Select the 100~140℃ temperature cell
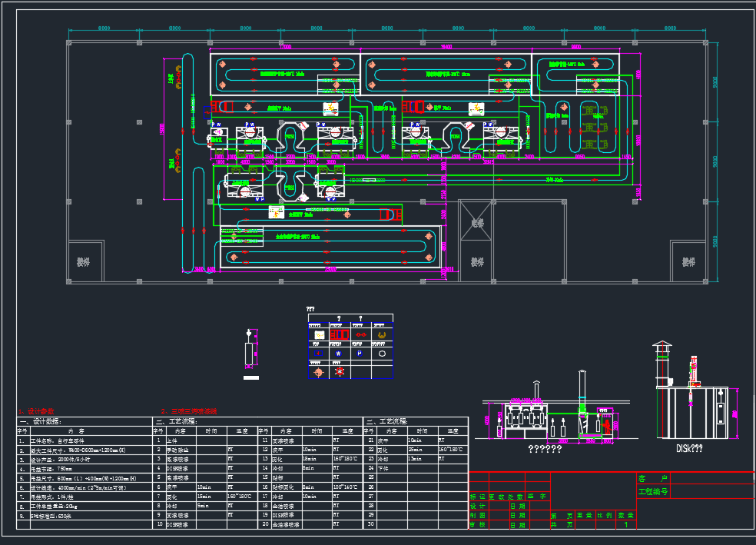 (x=345, y=487)
